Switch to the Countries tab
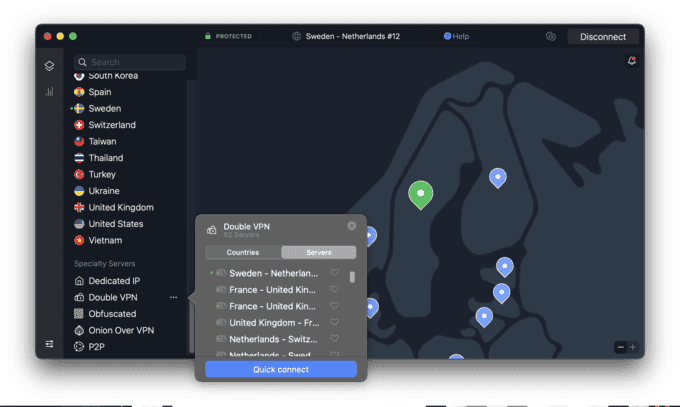The width and height of the screenshot is (680, 407). (x=243, y=252)
